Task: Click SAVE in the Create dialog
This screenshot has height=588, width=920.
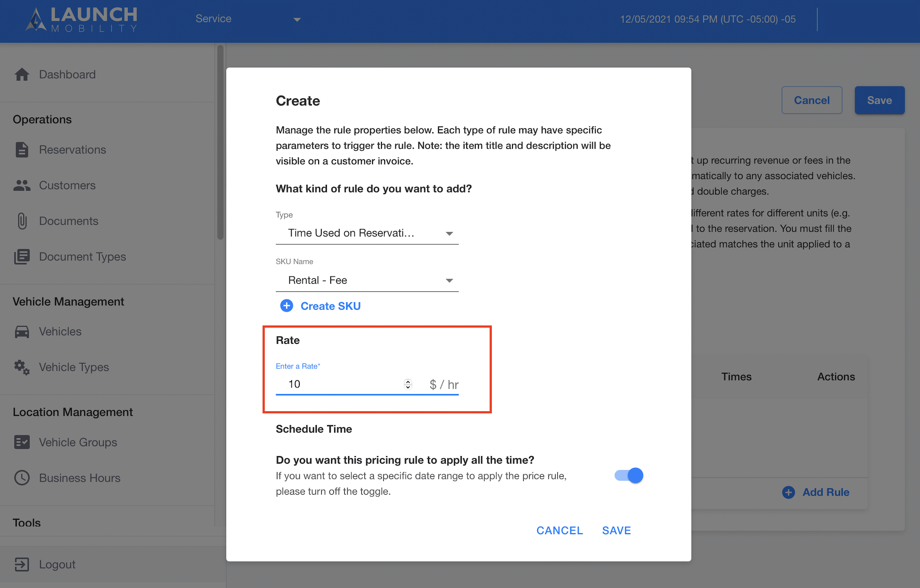Action: click(617, 531)
